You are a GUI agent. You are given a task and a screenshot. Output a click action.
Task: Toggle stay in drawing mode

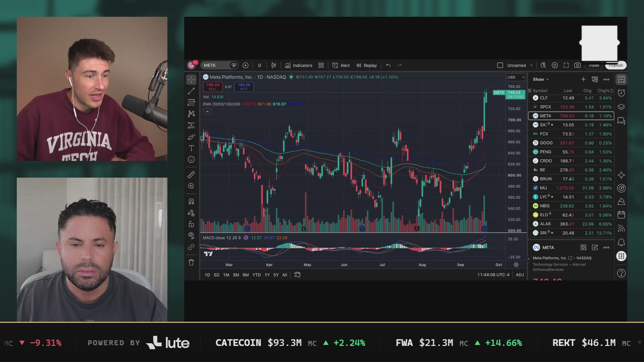pos(191,213)
